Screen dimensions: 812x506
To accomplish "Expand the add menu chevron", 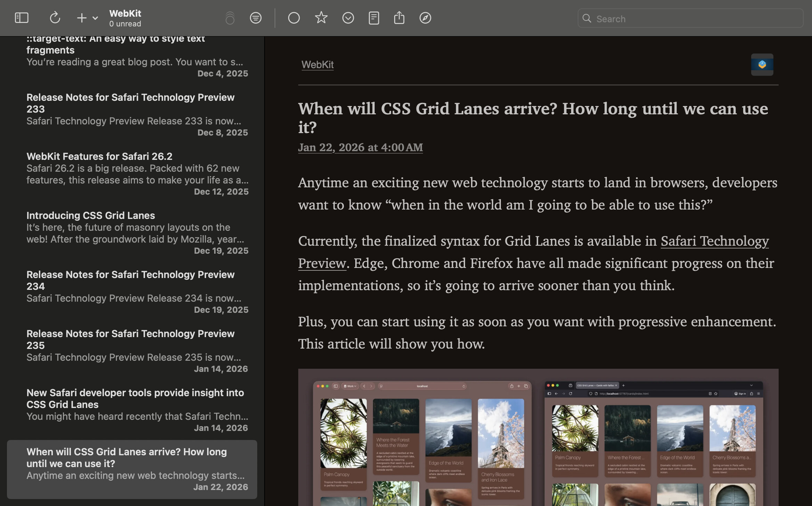I will 95,18.
